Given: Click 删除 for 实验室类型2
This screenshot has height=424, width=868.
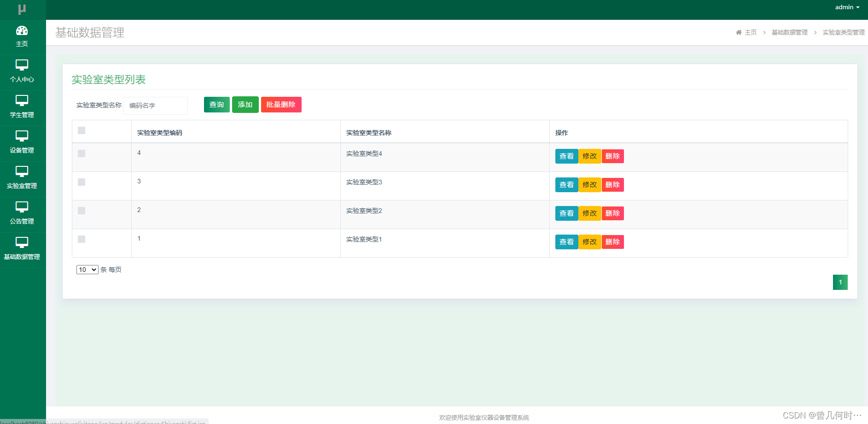Looking at the screenshot, I should tap(613, 213).
